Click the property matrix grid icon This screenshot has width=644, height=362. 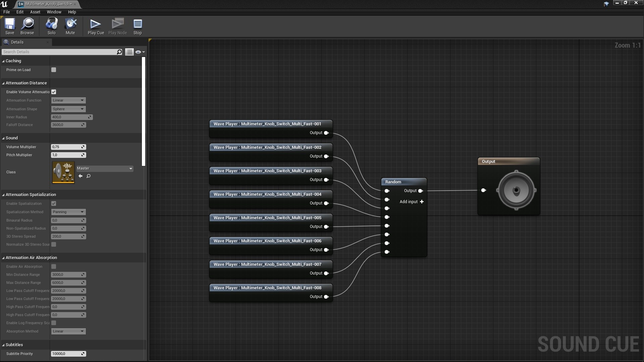[129, 52]
